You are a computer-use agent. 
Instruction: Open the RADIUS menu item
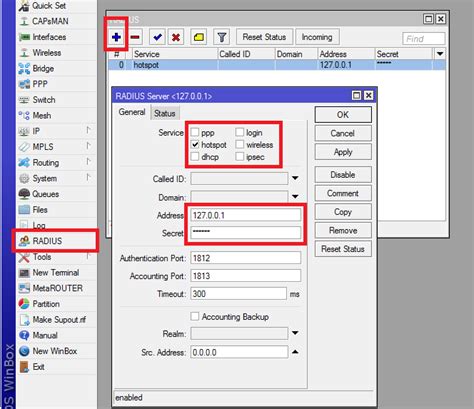47,241
